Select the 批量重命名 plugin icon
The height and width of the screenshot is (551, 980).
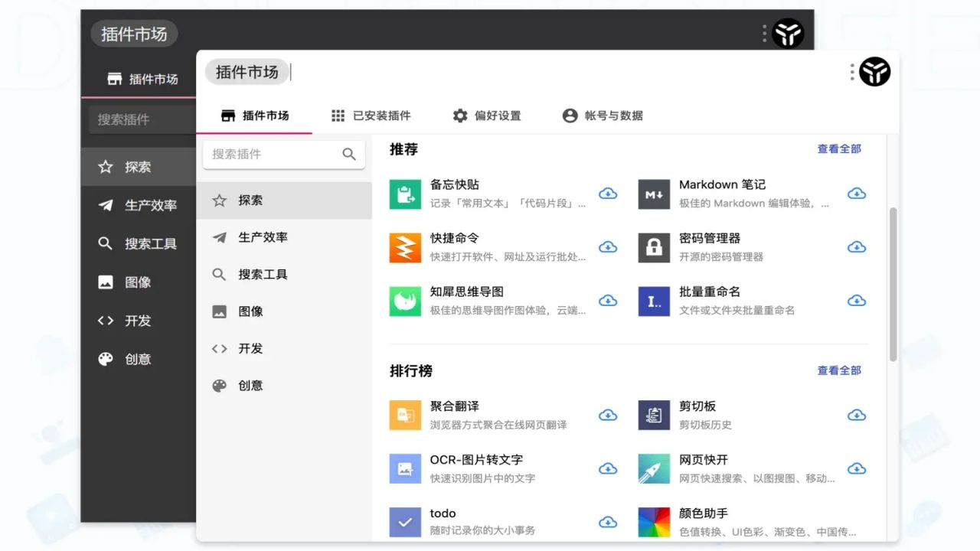tap(654, 301)
